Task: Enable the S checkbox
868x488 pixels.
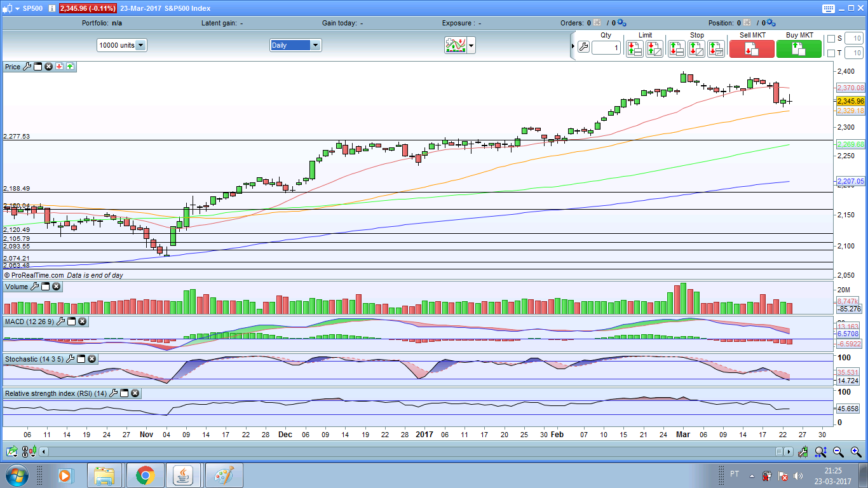Action: pyautogui.click(x=831, y=39)
